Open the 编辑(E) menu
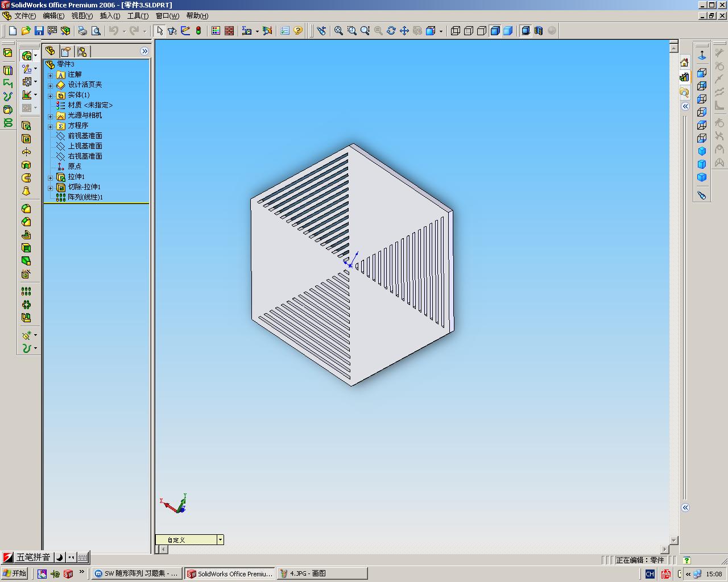The image size is (728, 582). click(x=53, y=16)
